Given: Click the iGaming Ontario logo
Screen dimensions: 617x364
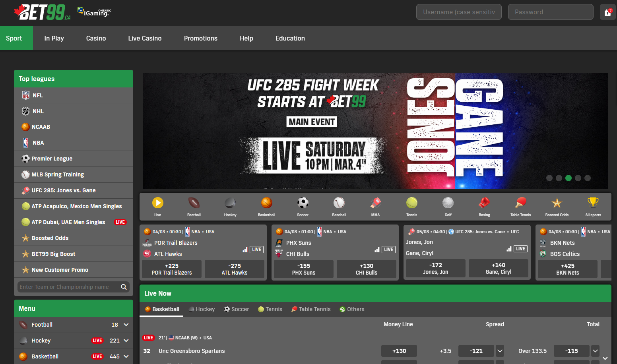Looking at the screenshot, I should [95, 12].
